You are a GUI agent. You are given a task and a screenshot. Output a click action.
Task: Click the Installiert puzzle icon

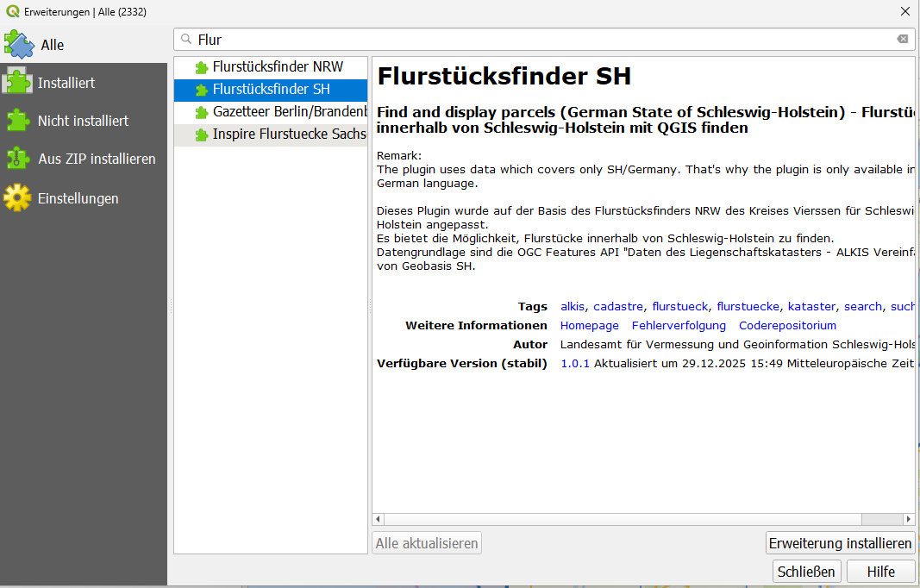point(17,83)
